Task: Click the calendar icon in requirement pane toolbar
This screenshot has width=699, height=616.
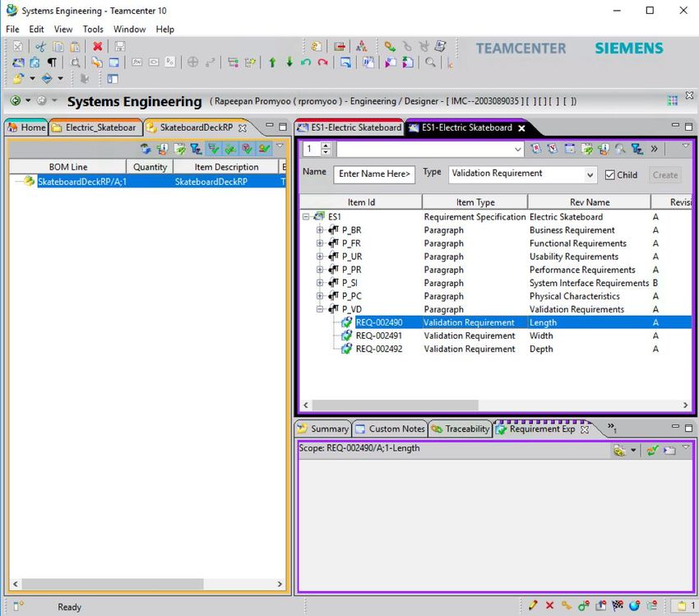Action: point(570,149)
